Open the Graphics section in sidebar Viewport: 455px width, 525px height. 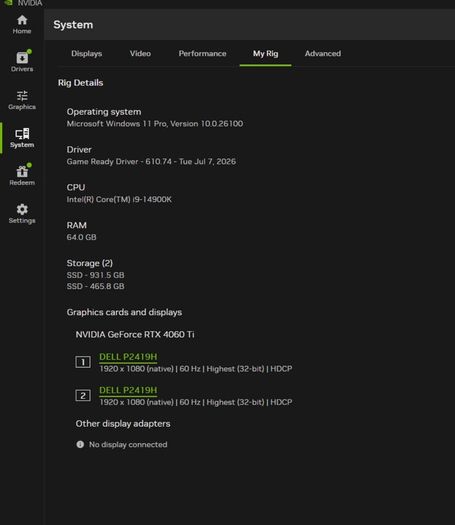pos(22,100)
